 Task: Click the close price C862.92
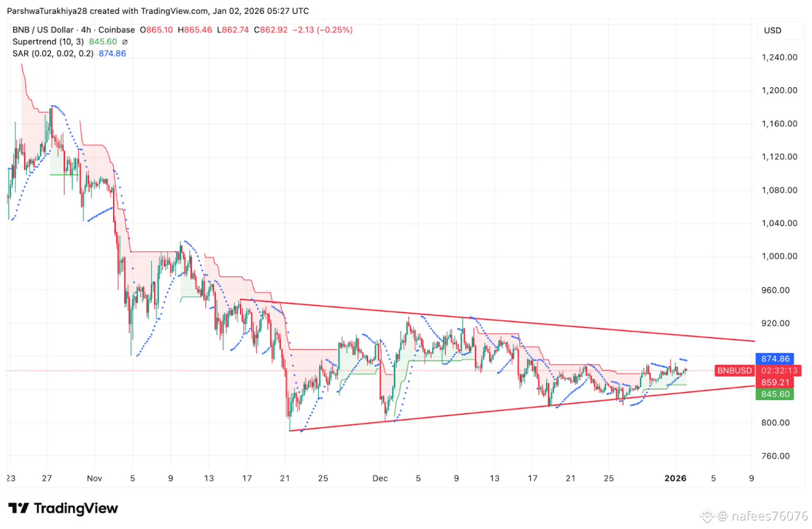[x=271, y=30]
